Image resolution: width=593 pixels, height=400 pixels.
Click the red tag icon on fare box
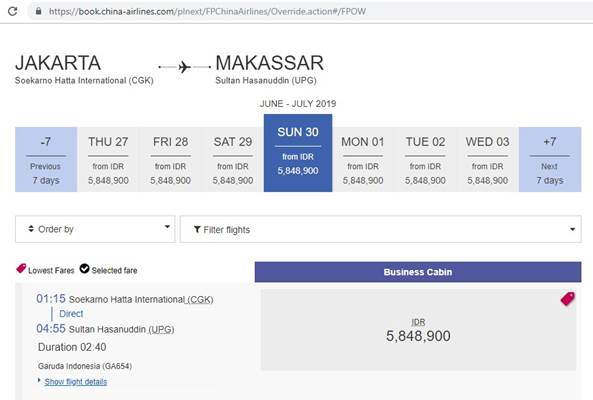[568, 299]
